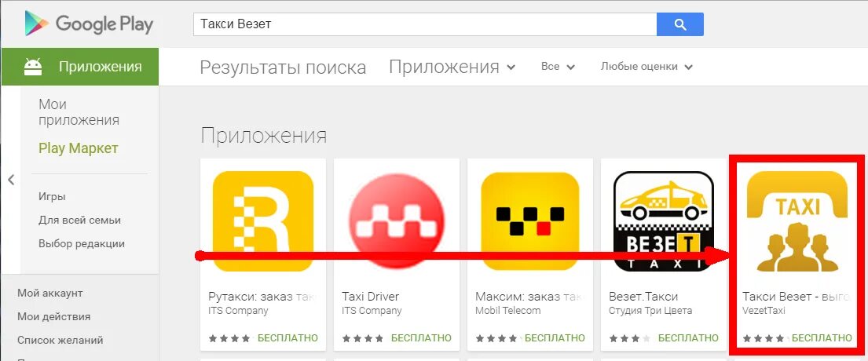Image resolution: width=868 pixels, height=361 pixels.
Task: Open the red Taxi Driver app icon
Action: pos(397,221)
